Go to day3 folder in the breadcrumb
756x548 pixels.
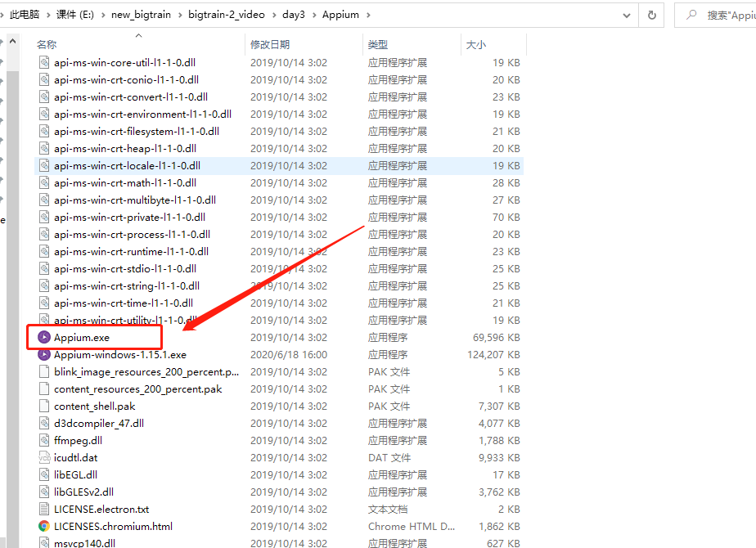(294, 15)
